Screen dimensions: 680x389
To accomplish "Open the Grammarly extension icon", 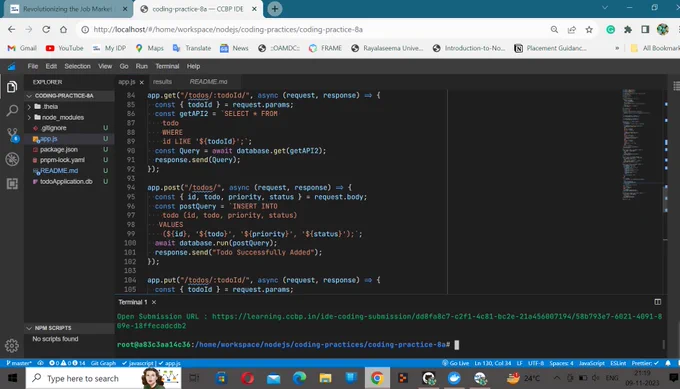I will pos(611,29).
